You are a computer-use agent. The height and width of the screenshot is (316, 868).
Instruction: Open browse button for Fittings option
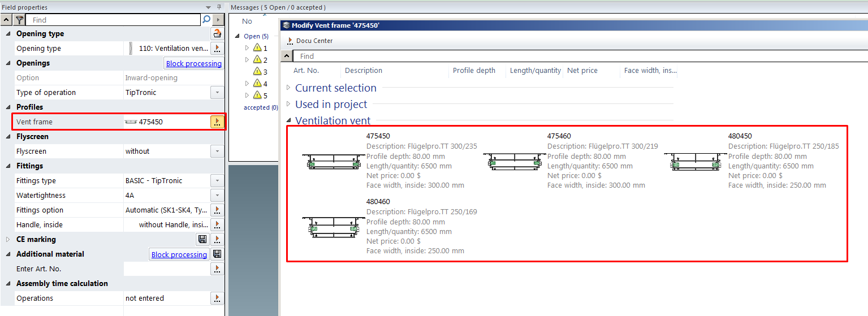point(217,210)
